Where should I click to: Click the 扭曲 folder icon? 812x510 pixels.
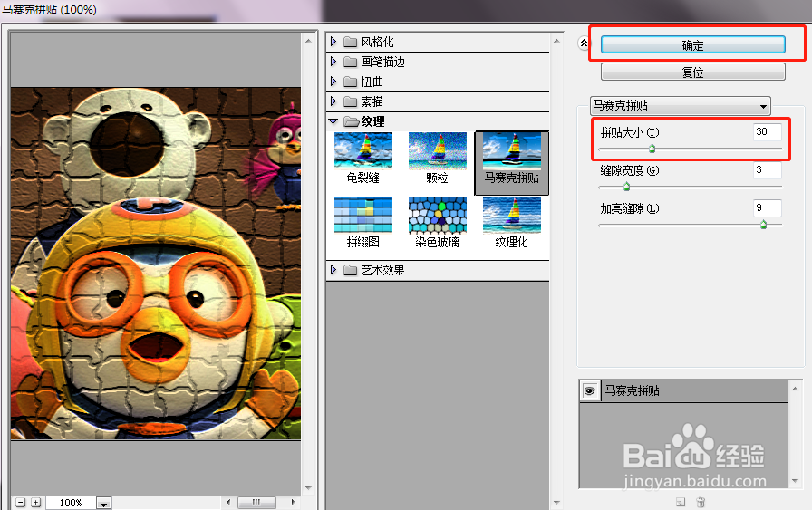click(351, 82)
